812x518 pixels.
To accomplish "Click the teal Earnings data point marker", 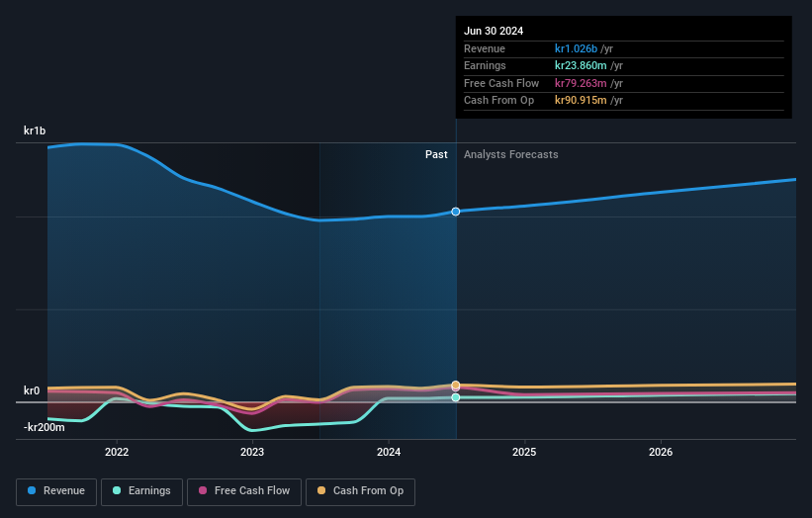I will tap(456, 397).
